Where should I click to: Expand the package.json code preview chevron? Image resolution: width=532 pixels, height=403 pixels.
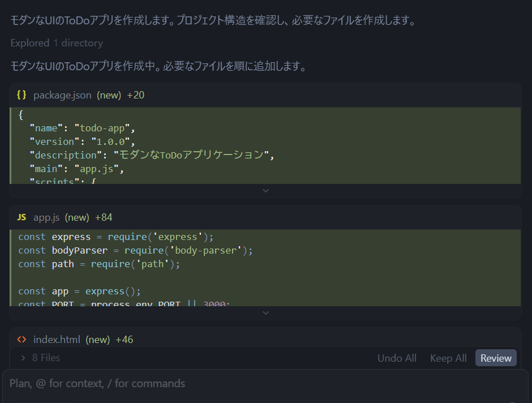(x=265, y=191)
